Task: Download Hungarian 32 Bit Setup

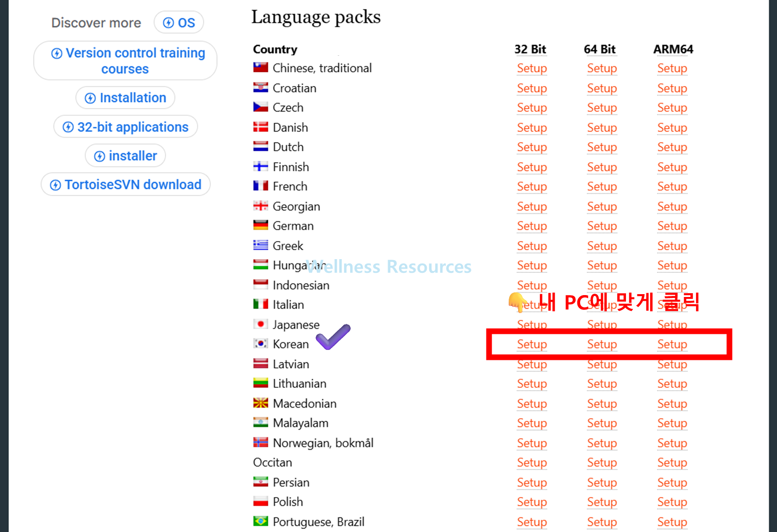Action: point(532,265)
